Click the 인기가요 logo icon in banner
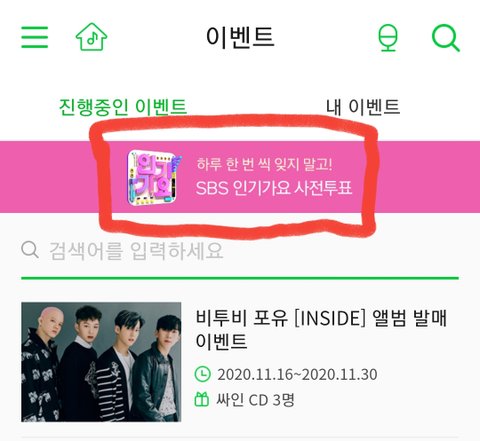 click(153, 177)
